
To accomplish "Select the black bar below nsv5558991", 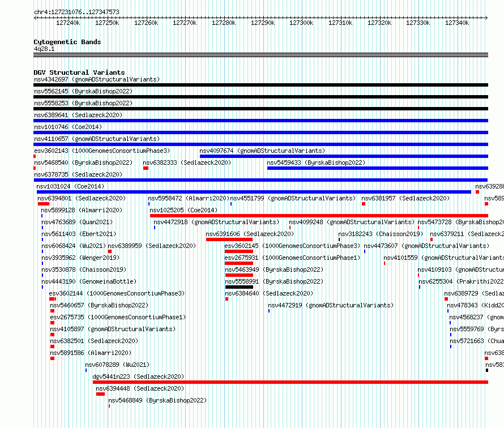I will 239,287.
